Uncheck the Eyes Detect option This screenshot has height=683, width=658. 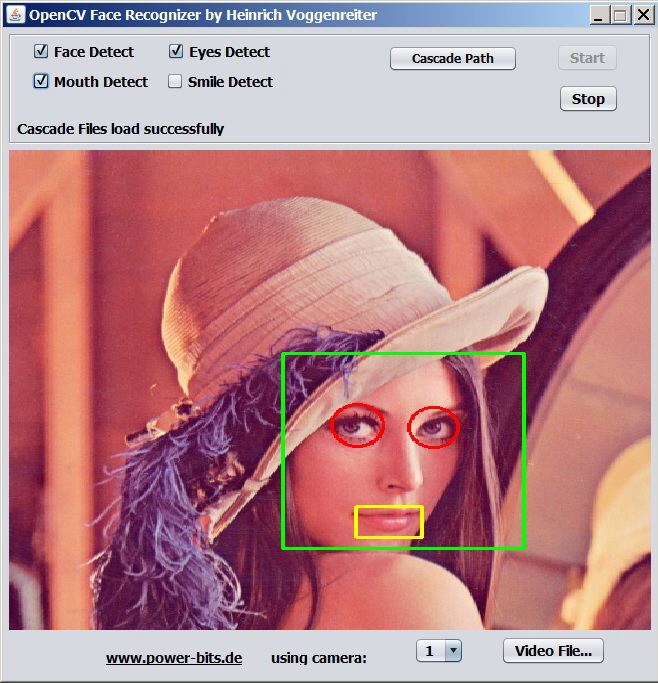[x=176, y=51]
